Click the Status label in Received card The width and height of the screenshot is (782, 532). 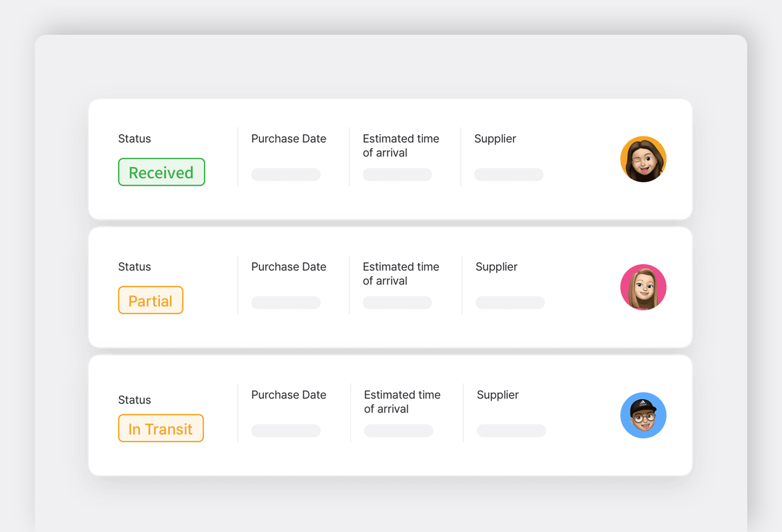134,138
